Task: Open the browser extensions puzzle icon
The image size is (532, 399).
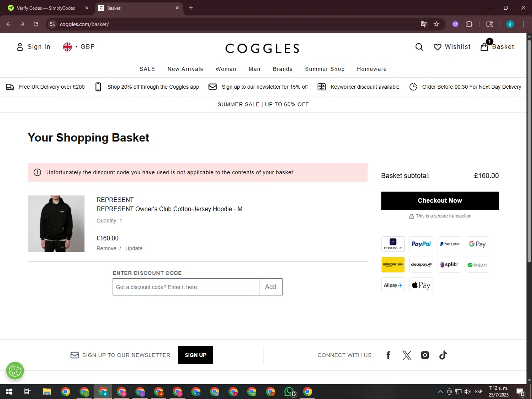Action: point(469,24)
